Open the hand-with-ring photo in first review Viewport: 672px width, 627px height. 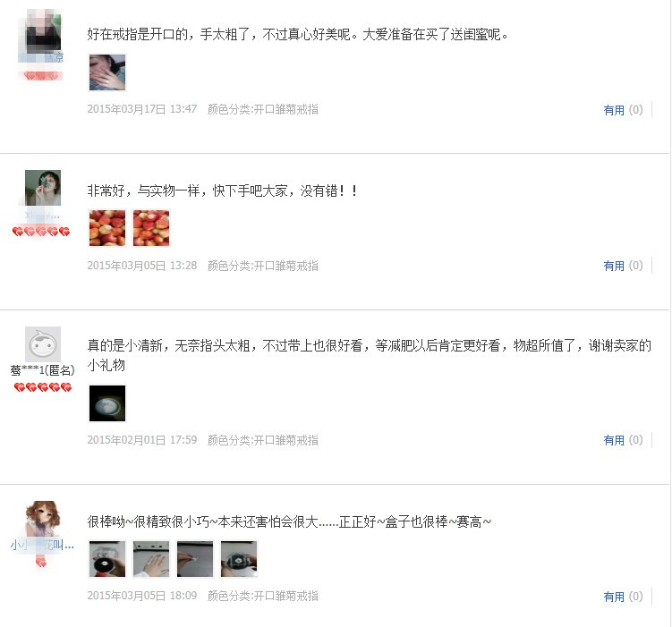click(x=107, y=72)
